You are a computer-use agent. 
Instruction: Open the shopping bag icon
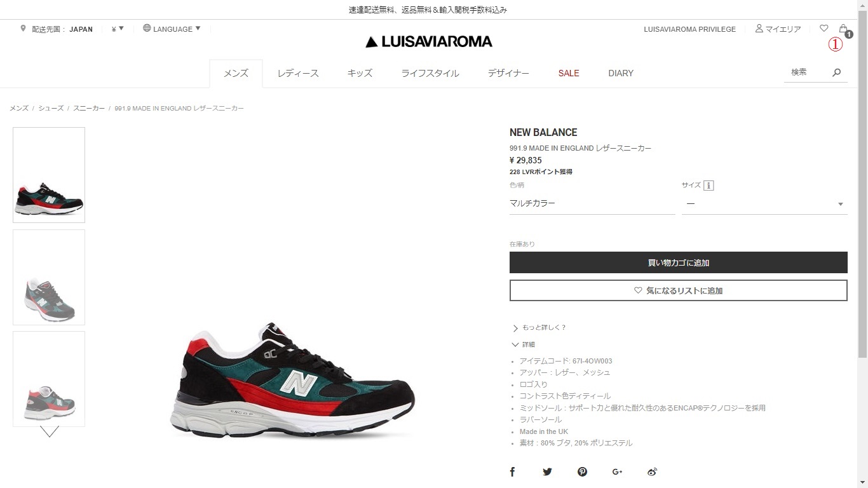(x=843, y=29)
